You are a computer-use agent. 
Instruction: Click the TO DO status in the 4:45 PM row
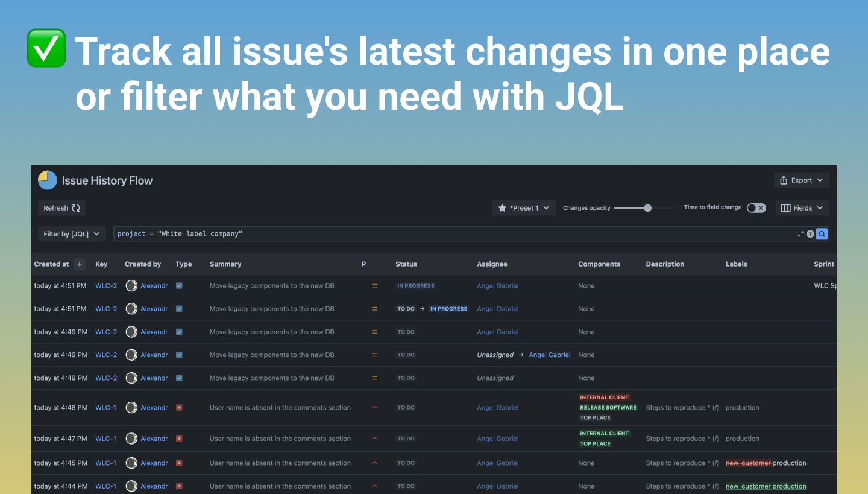406,463
